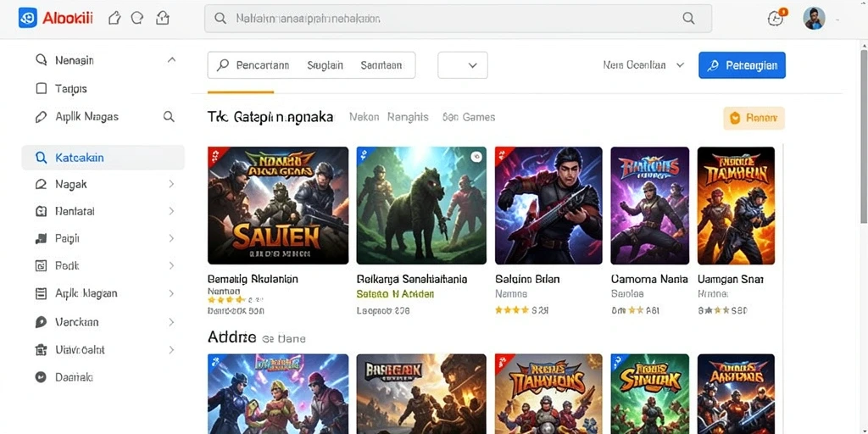Screen dimensions: 868x434
Task: Open the Sinuak green game cover
Action: point(650,394)
